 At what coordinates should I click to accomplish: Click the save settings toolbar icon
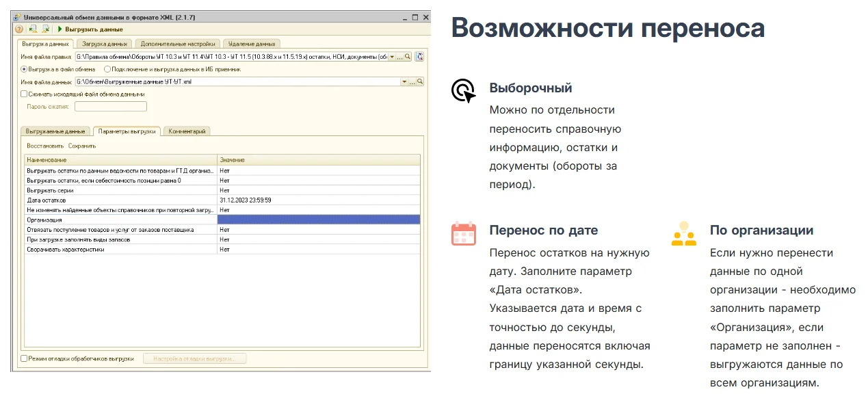click(46, 29)
